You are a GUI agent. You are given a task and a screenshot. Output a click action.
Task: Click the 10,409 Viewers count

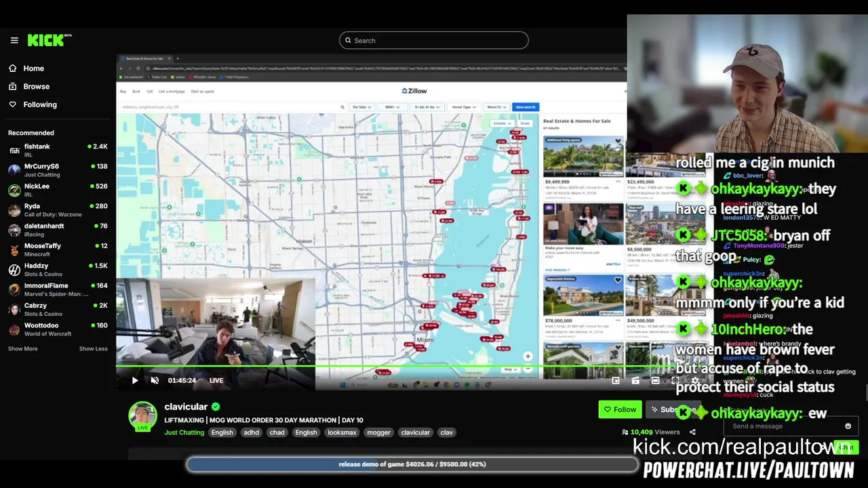[x=655, y=432]
